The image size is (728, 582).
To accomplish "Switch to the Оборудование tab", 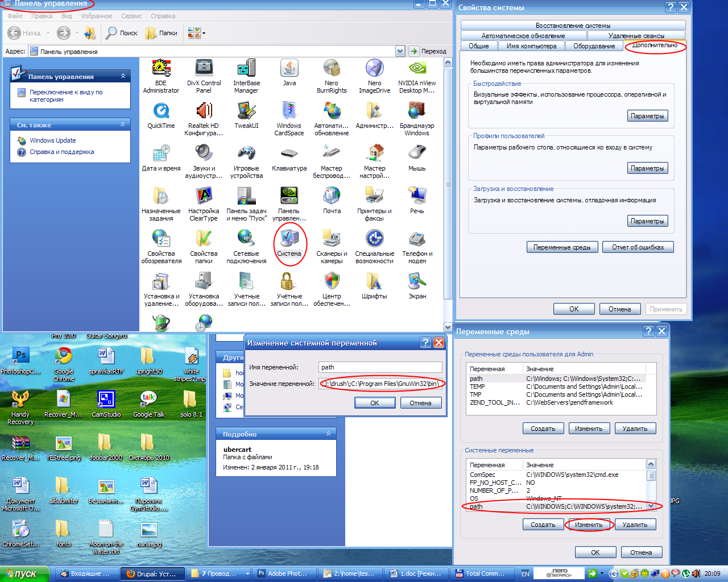I will (594, 46).
